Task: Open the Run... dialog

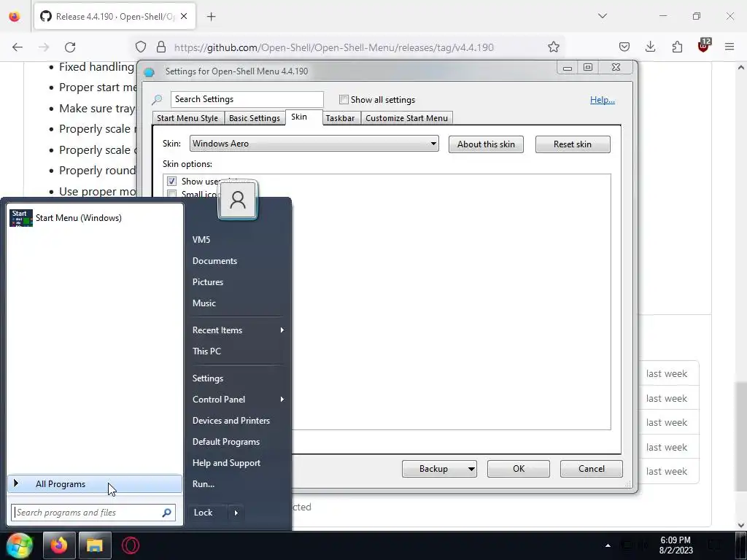Action: [237, 484]
